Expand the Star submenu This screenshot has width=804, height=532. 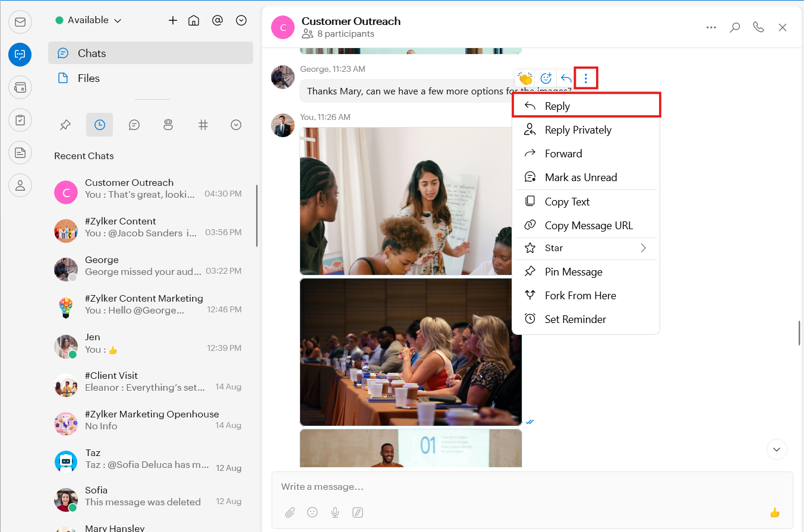[x=586, y=248]
